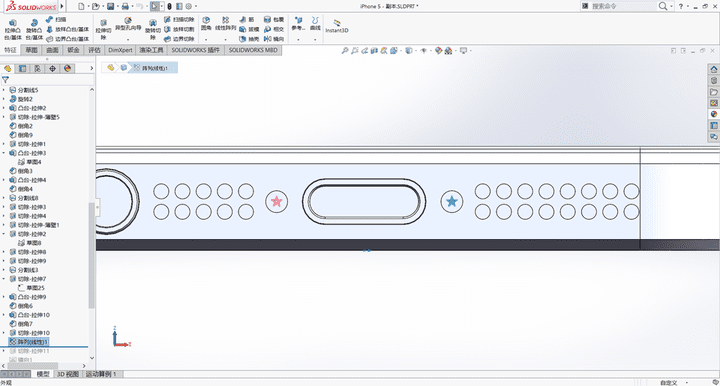
Task: Open the Reference Geometry (参考) tool
Action: [x=298, y=24]
